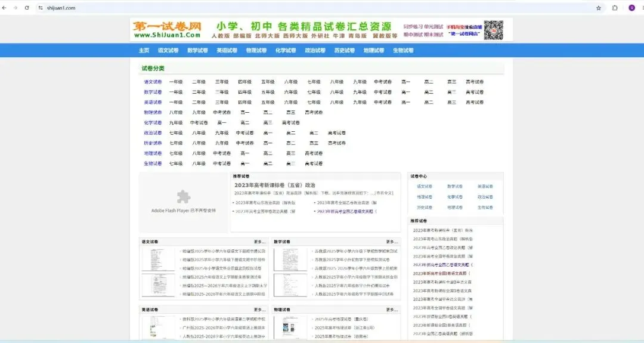Open 2023年高考全国乙卷政治真题 under the headline

(346, 202)
